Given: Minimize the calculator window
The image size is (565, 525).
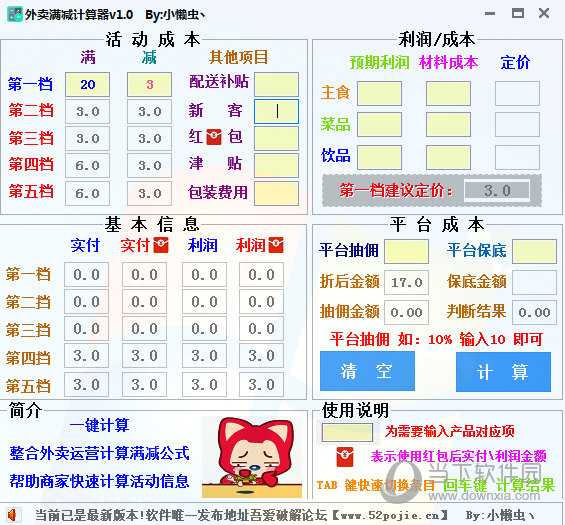Looking at the screenshot, I should [x=490, y=14].
